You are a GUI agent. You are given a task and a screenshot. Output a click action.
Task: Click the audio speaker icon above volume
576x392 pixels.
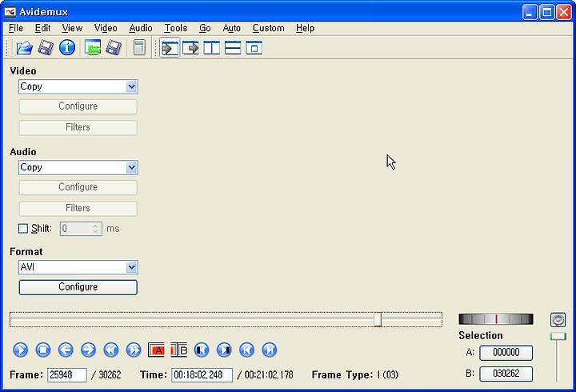coord(558,320)
